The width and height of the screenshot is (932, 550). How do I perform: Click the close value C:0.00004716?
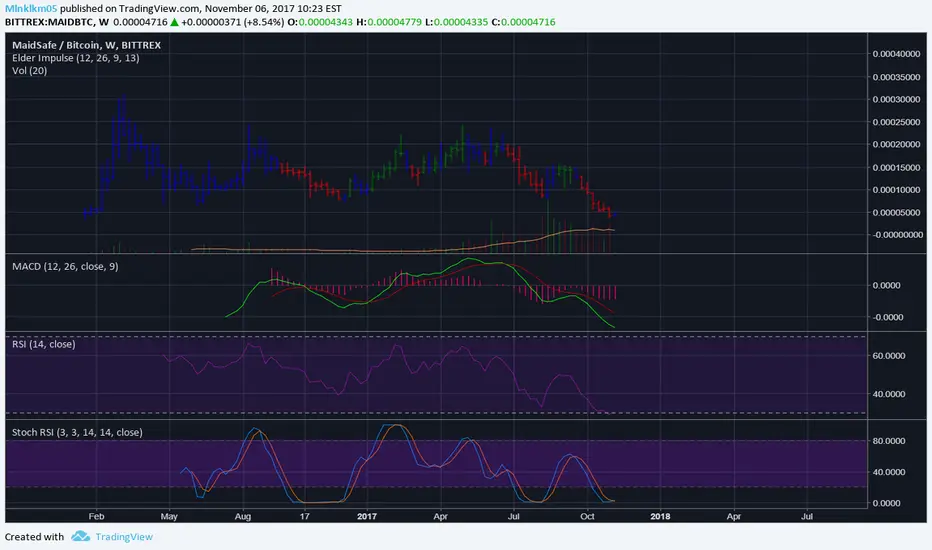(524, 22)
